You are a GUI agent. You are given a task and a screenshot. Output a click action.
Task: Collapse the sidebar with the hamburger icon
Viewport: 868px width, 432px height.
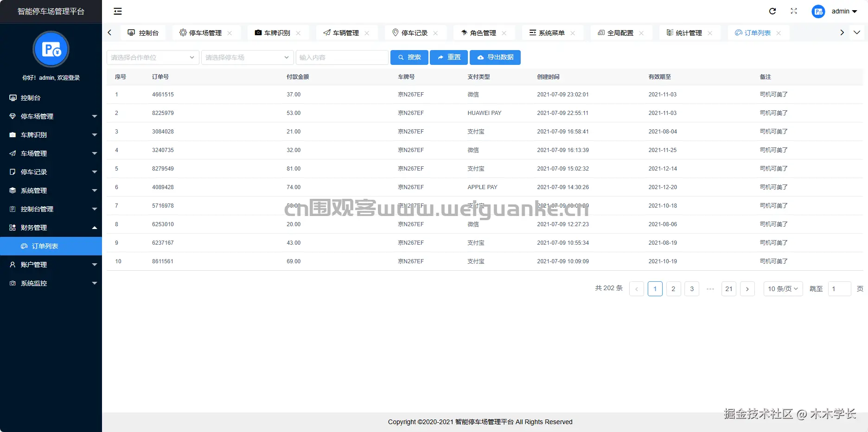pos(118,11)
